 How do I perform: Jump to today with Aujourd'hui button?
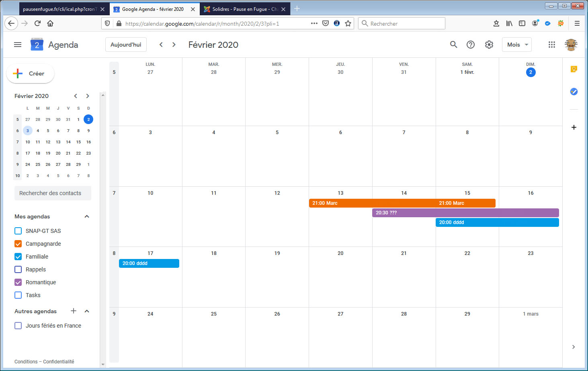pos(126,45)
